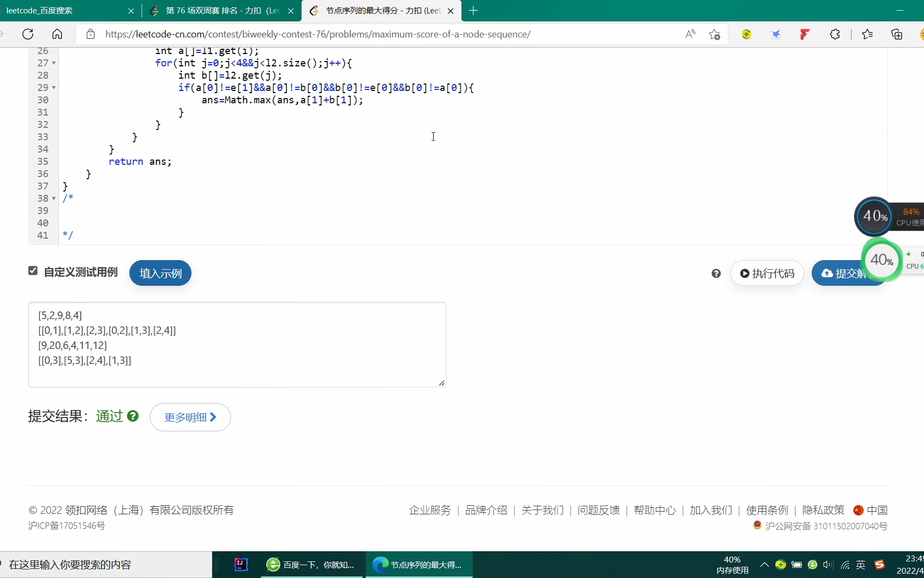Open 品牌介绍 footer link
The height and width of the screenshot is (578, 924).
pyautogui.click(x=486, y=510)
